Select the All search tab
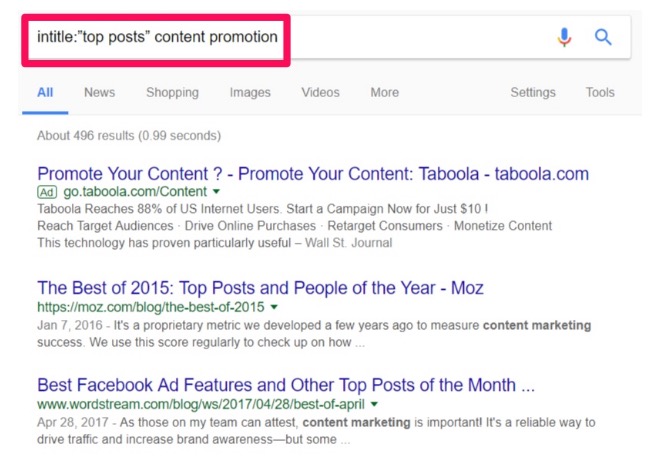The image size is (664, 457). click(x=45, y=92)
